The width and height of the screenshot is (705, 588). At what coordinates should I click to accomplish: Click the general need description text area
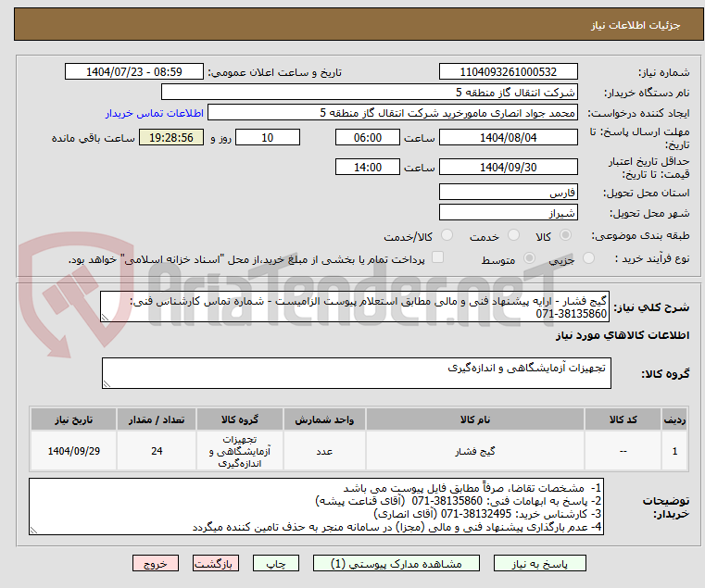pyautogui.click(x=355, y=307)
